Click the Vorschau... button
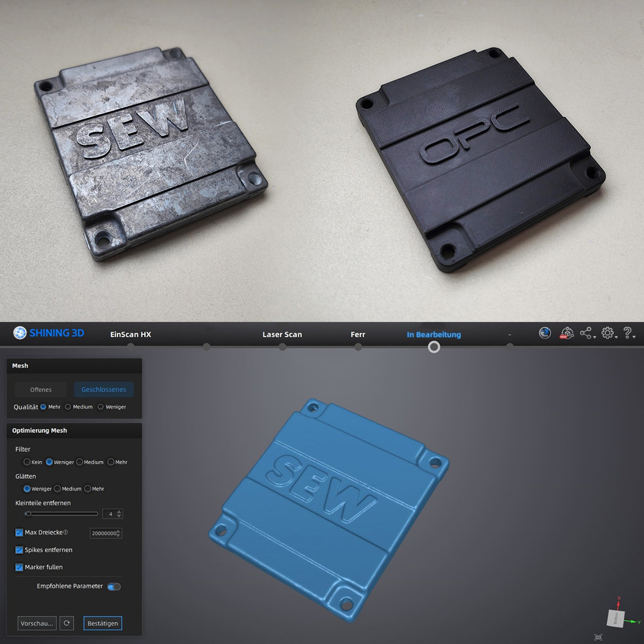Image resolution: width=644 pixels, height=644 pixels. pos(37,623)
